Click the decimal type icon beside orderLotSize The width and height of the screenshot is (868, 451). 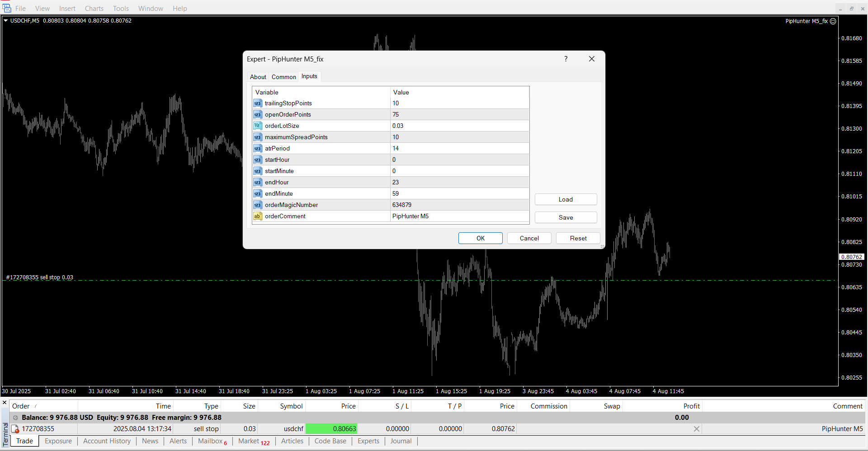[x=257, y=126]
